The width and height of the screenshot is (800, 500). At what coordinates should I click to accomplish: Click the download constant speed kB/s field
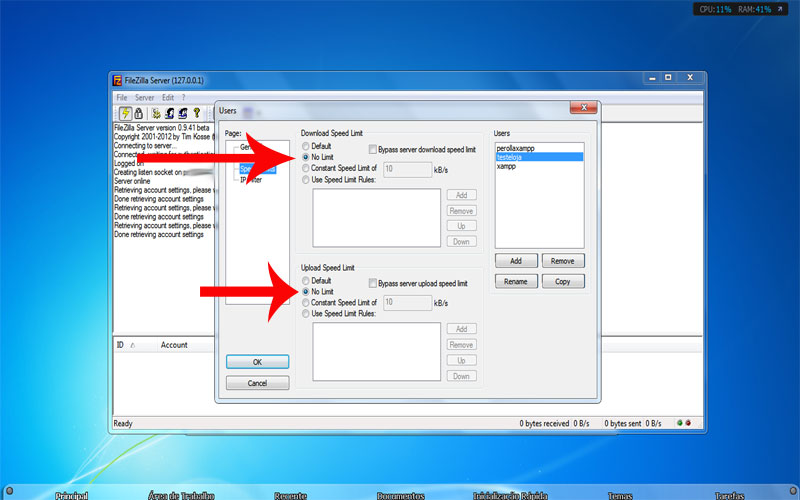(x=407, y=169)
